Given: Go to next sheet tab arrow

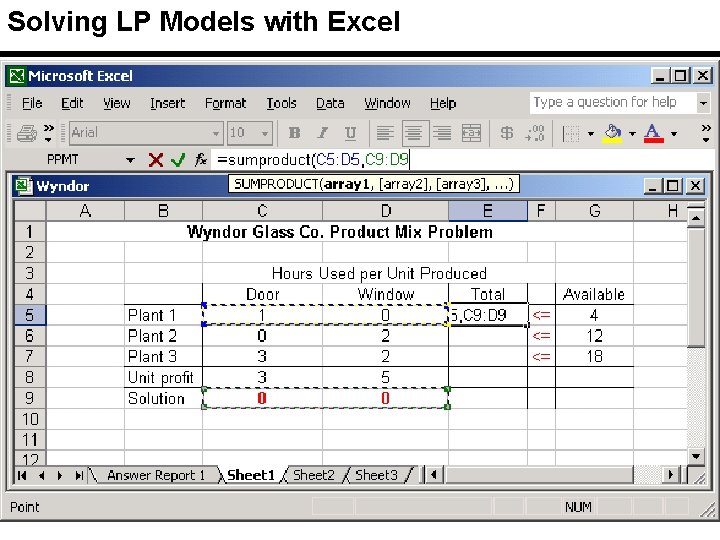Looking at the screenshot, I should (x=60, y=476).
